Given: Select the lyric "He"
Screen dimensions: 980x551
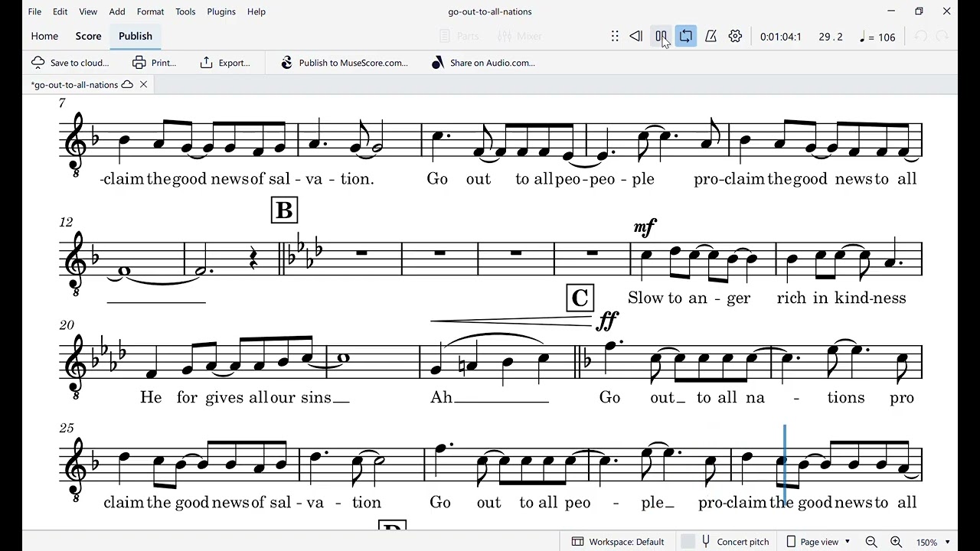Looking at the screenshot, I should [x=151, y=397].
